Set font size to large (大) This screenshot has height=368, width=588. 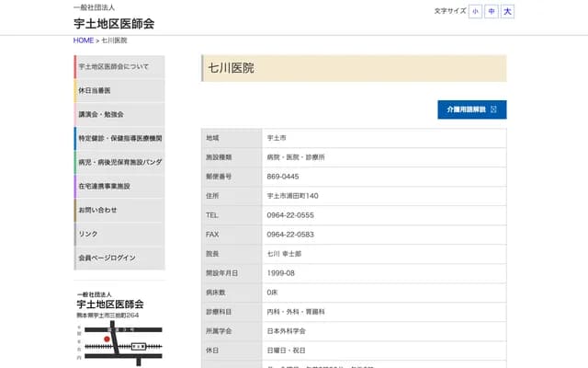click(x=508, y=12)
